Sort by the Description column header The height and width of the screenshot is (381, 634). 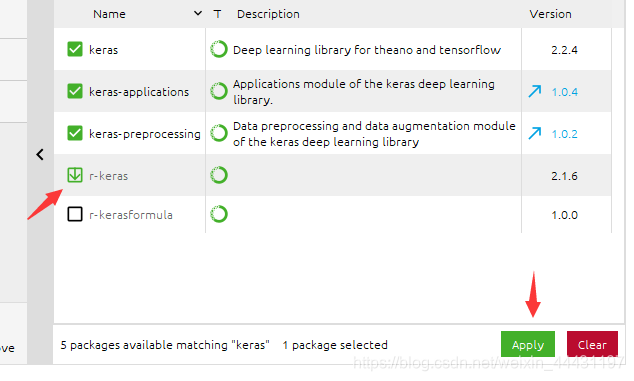[x=268, y=14]
